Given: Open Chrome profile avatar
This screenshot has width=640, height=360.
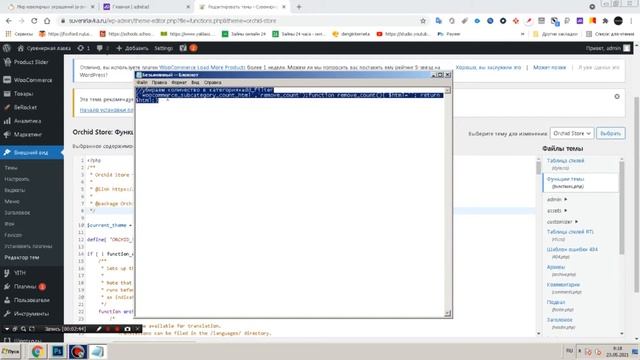Looking at the screenshot, I should 618,21.
